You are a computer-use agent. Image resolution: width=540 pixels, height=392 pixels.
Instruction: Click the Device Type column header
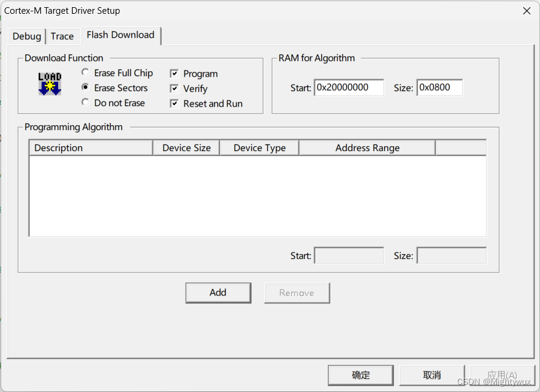point(259,147)
